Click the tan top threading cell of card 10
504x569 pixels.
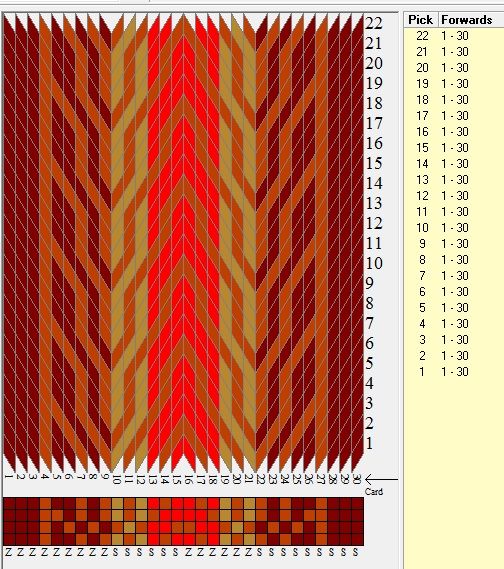pos(118,503)
